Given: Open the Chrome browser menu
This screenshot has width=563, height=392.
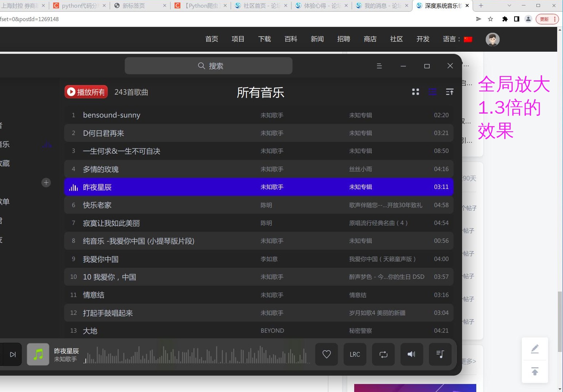Looking at the screenshot, I should pos(555,19).
